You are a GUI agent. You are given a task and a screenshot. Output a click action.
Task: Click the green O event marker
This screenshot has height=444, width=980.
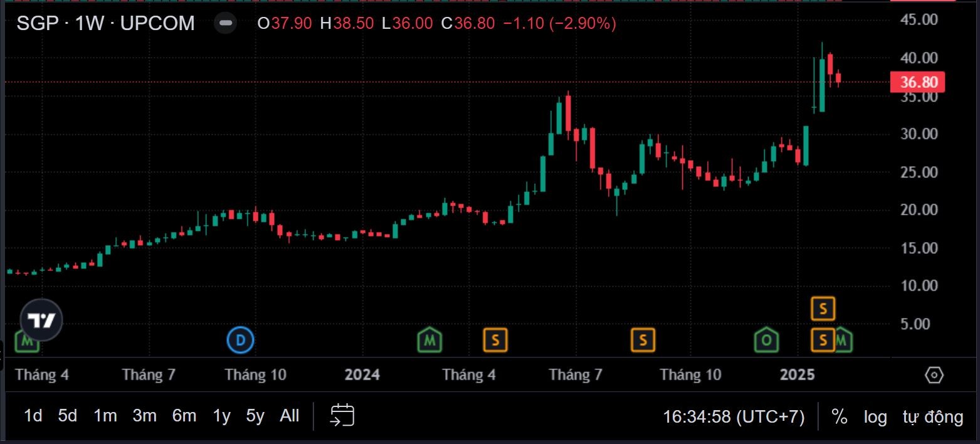tap(766, 341)
